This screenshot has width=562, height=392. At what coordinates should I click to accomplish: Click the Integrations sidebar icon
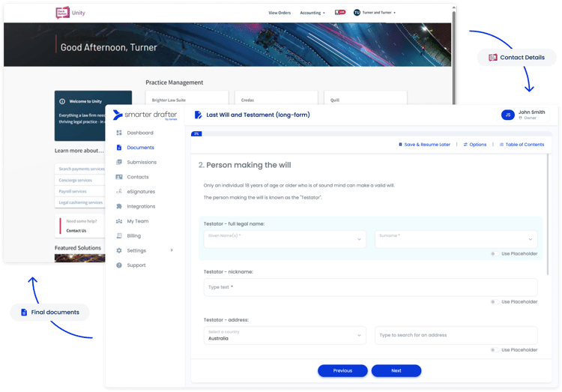click(x=119, y=206)
